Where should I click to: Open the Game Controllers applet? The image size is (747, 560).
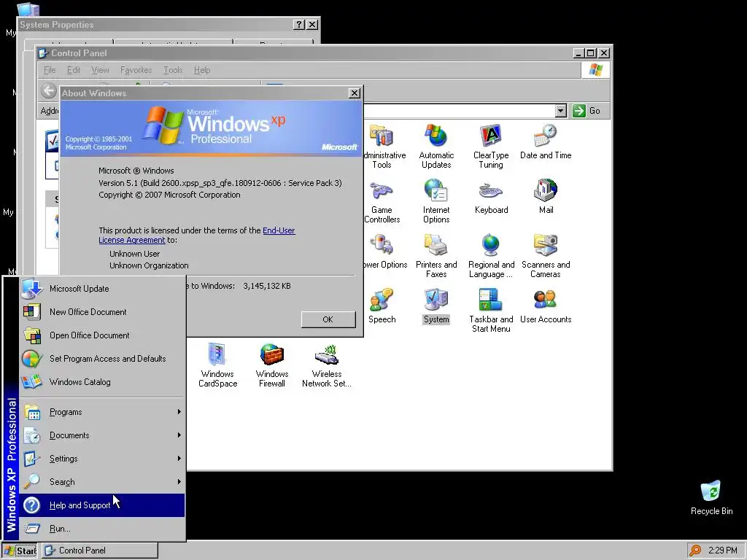tap(382, 201)
